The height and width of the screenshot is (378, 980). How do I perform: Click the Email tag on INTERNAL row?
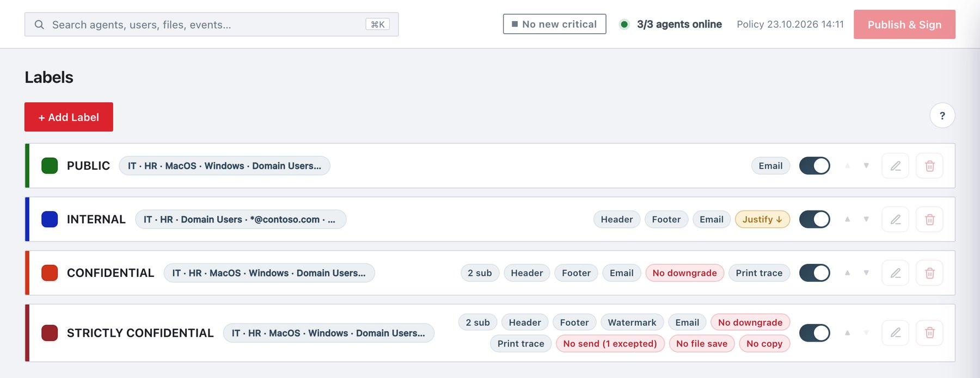(712, 219)
